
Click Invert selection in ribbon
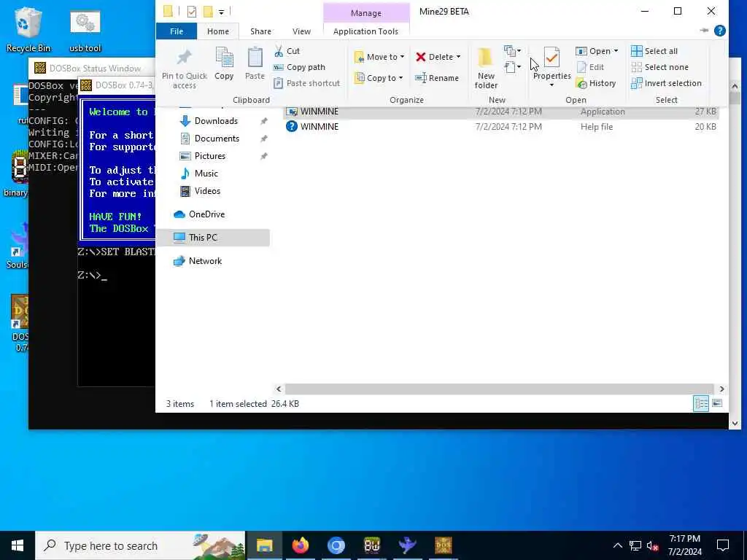tap(666, 83)
